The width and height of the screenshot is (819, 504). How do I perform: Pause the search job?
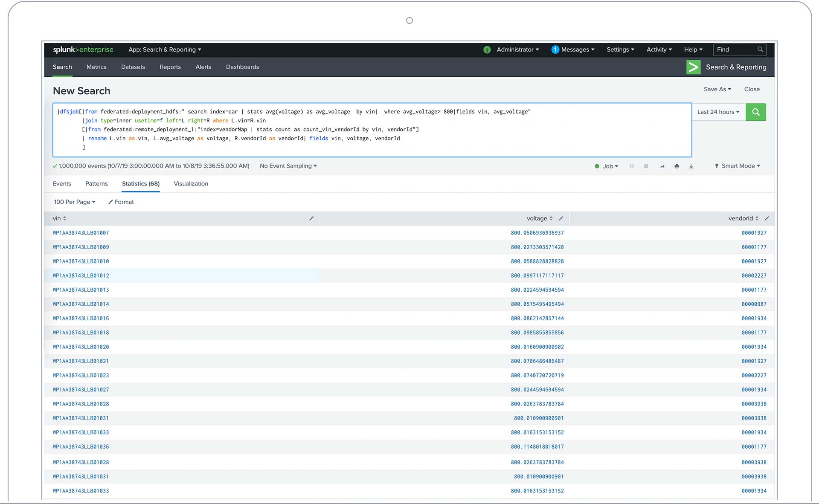632,166
